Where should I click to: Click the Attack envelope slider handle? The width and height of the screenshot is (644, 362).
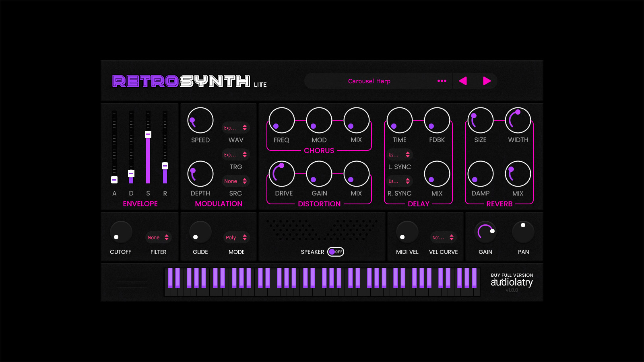click(x=114, y=179)
